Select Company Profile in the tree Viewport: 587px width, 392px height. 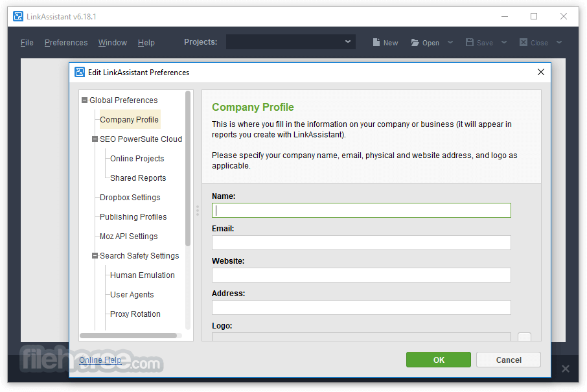coord(129,119)
